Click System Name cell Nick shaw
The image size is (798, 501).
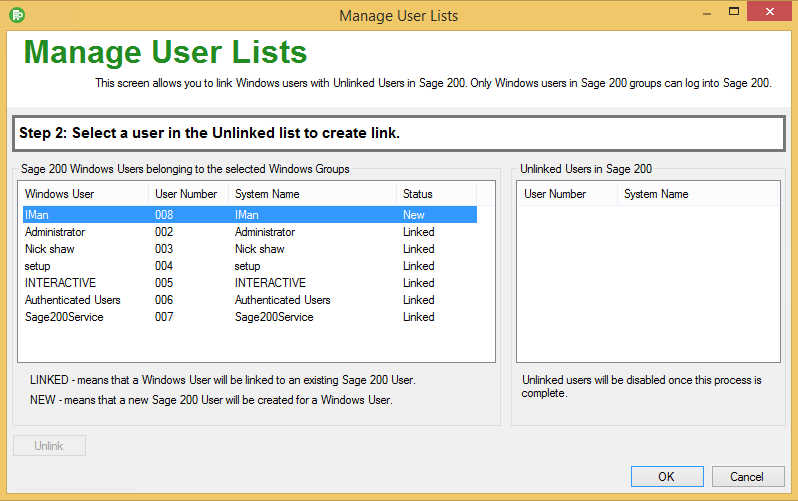click(260, 249)
